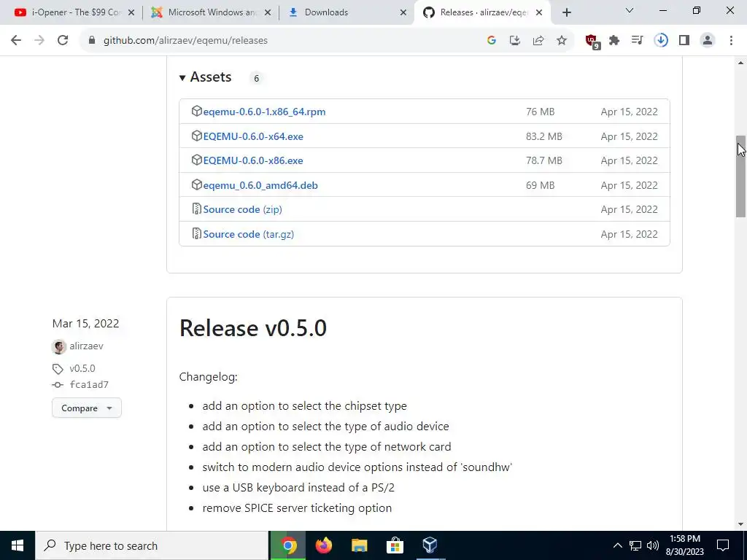Click the Mar 15, 2022 release date
Viewport: 747px width, 560px height.
(86, 324)
